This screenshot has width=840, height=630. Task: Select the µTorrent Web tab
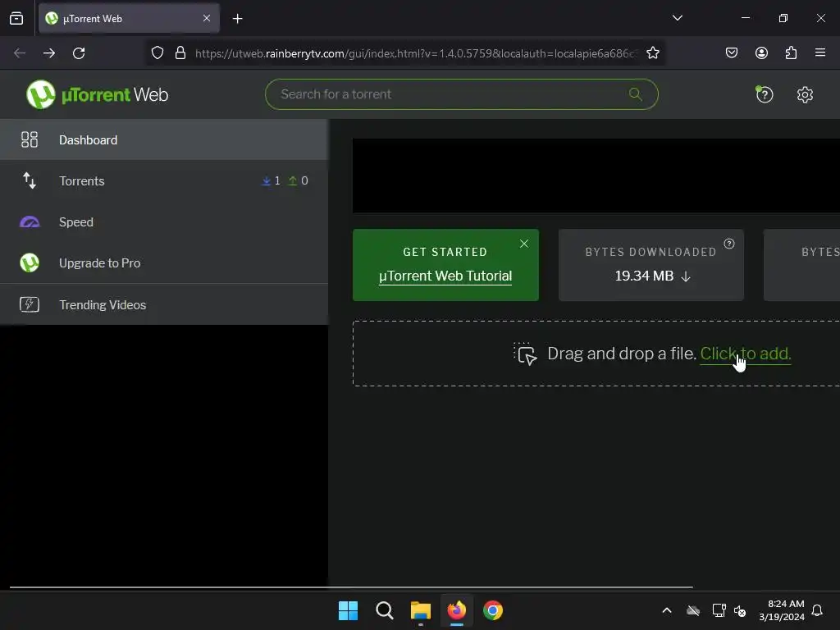click(x=129, y=18)
